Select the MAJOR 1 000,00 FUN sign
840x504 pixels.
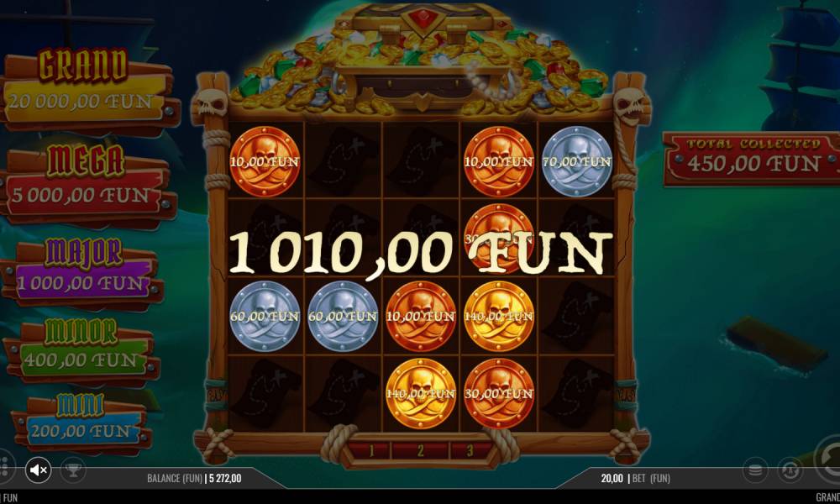tap(83, 273)
